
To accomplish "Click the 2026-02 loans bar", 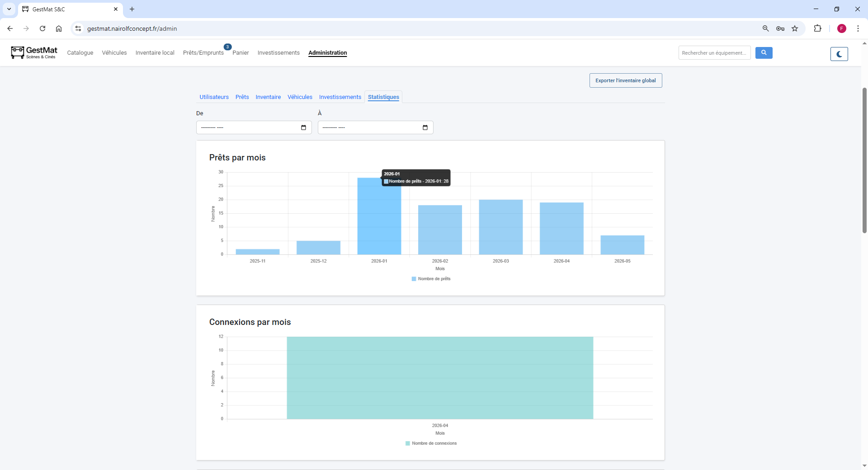I will pyautogui.click(x=440, y=230).
